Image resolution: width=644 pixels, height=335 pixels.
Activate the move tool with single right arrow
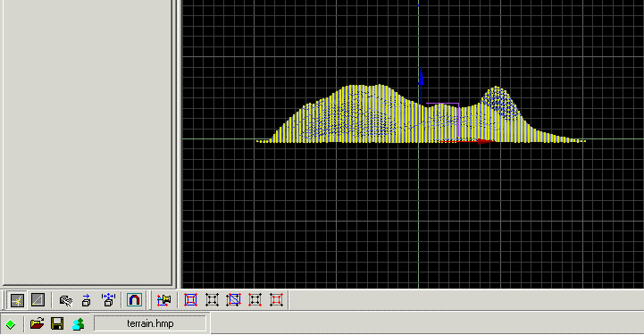click(87, 300)
